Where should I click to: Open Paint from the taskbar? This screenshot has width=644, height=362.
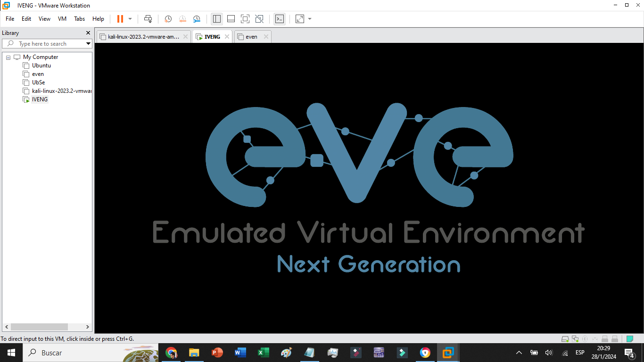pos(286,353)
